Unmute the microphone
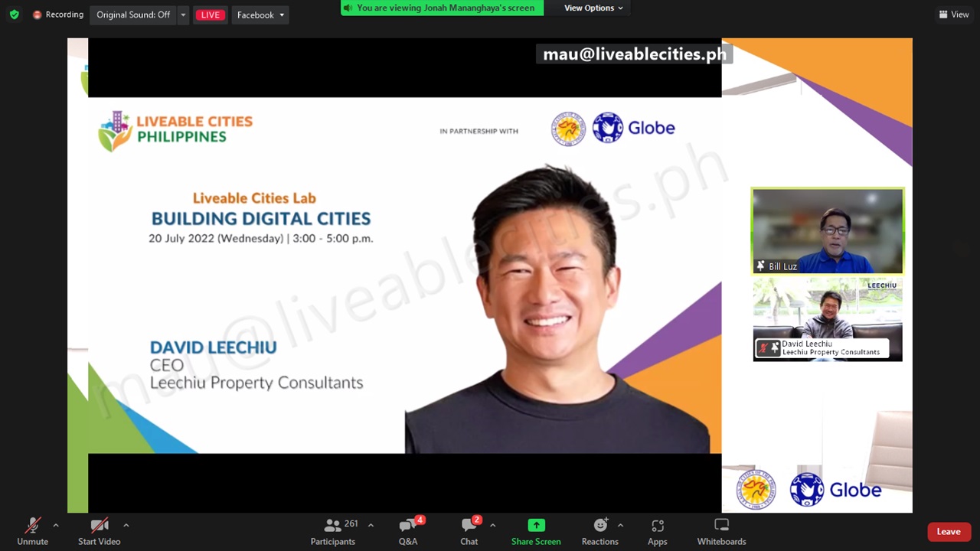This screenshot has width=980, height=551. 32,531
